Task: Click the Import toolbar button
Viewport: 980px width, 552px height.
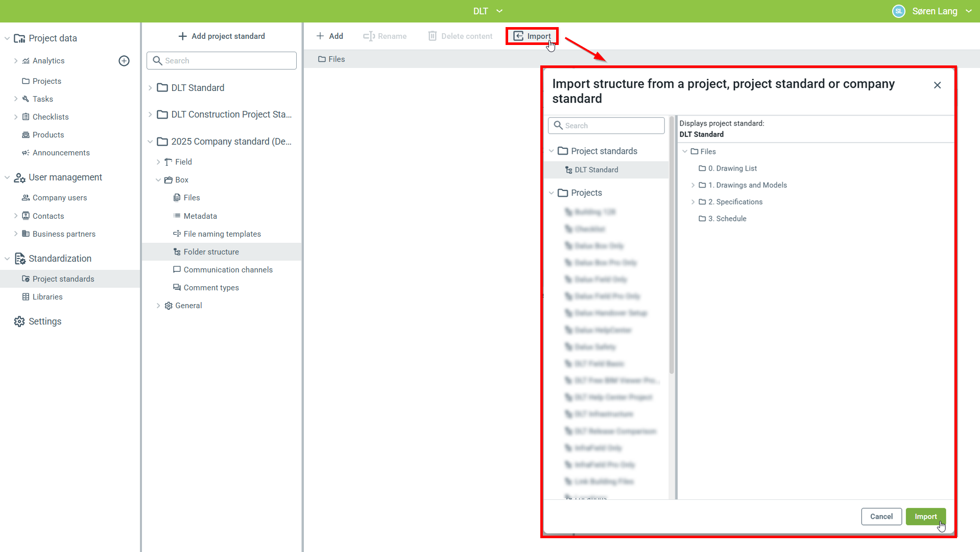Action: point(532,36)
